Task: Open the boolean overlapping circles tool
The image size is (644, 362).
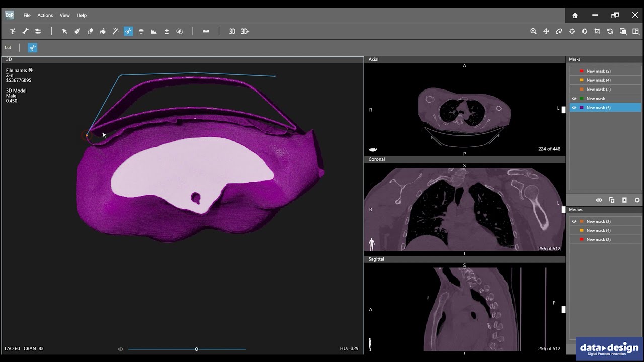Action: point(179,31)
